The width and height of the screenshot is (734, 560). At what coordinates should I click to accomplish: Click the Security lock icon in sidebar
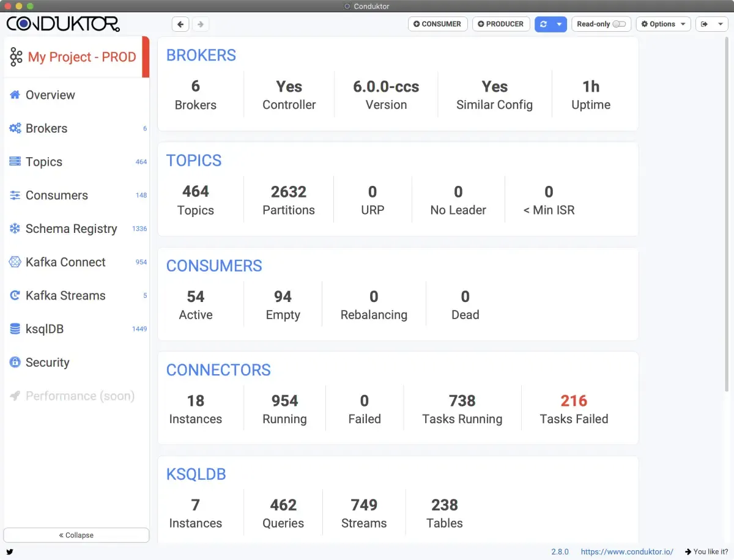(15, 363)
